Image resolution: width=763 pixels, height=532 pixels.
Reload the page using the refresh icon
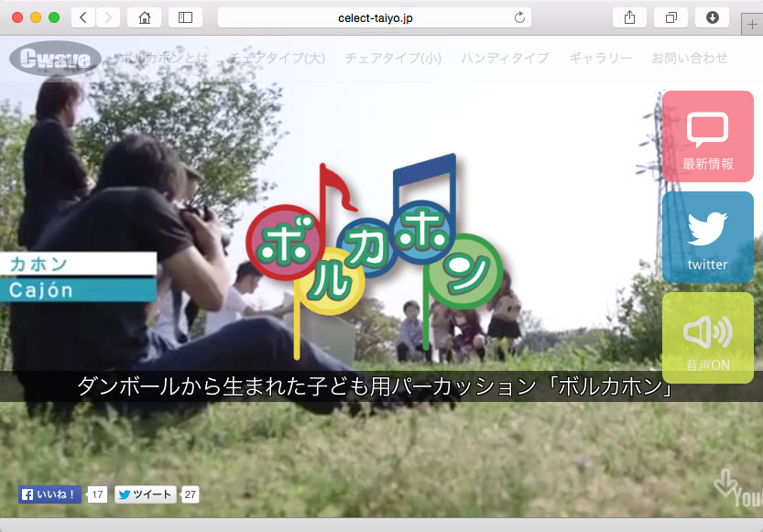pyautogui.click(x=520, y=17)
